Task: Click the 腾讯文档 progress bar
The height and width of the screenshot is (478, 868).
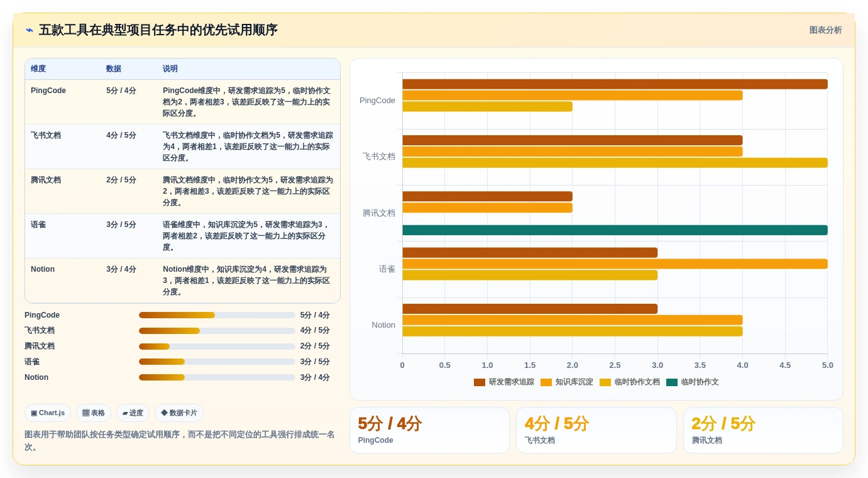Action: (x=217, y=347)
